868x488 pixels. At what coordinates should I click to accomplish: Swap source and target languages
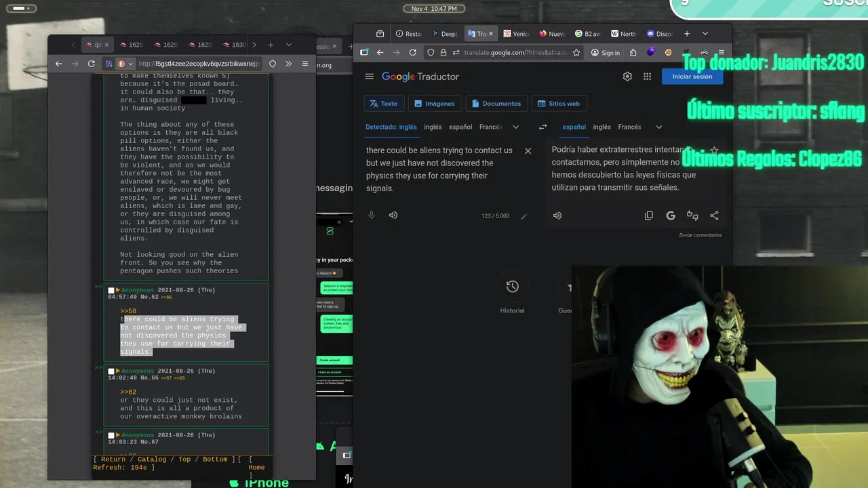pyautogui.click(x=542, y=127)
